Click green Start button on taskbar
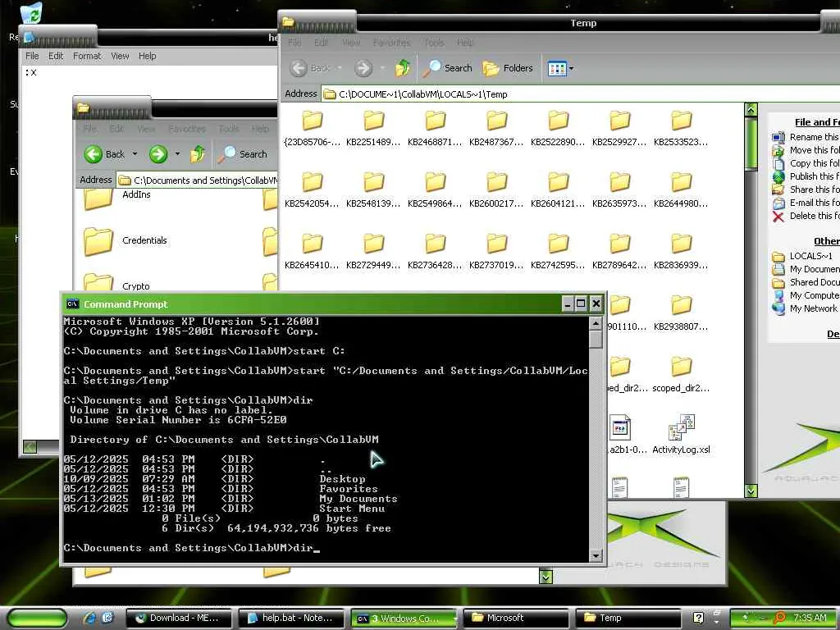Image resolution: width=840 pixels, height=630 pixels. coord(38,619)
